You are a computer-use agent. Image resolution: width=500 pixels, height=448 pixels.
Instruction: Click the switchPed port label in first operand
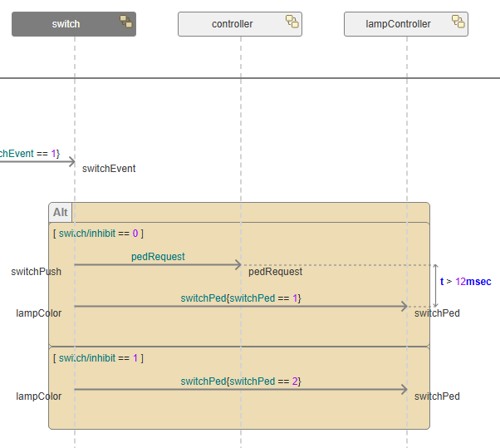[x=437, y=313]
